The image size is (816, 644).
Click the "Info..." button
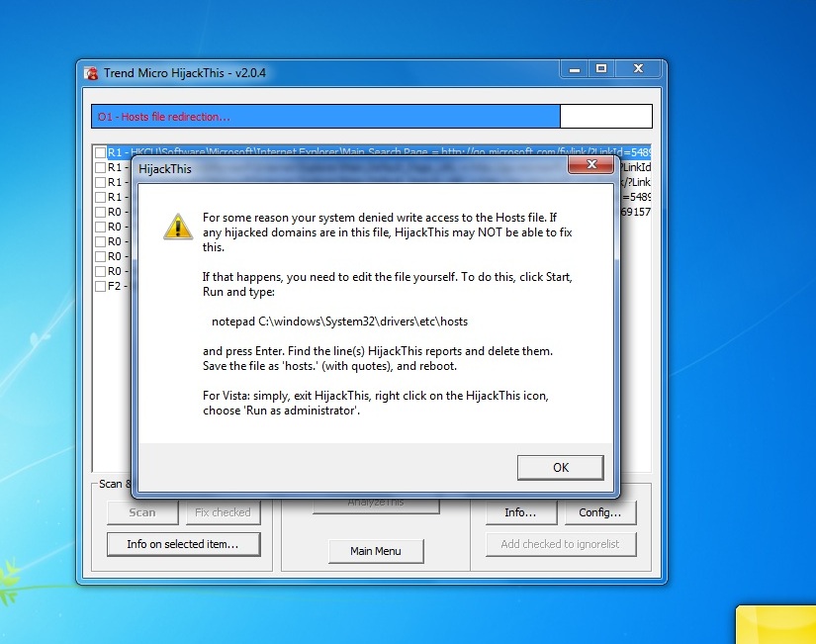click(x=521, y=512)
